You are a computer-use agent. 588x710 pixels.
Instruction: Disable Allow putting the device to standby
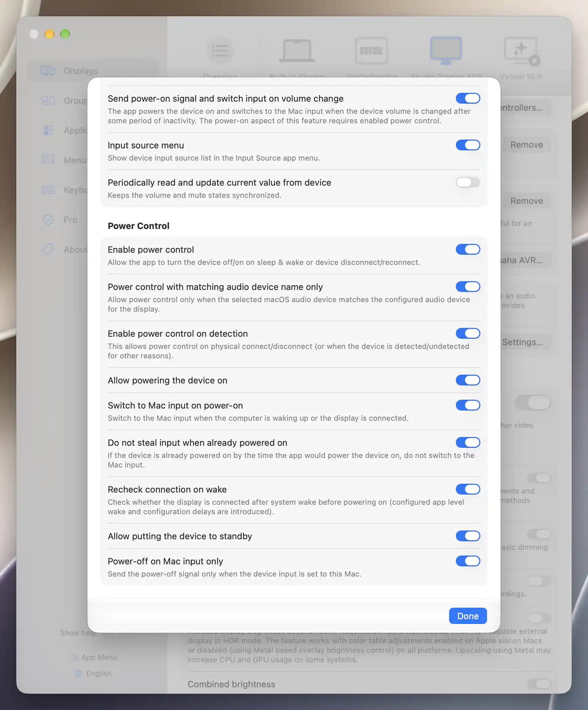click(x=468, y=536)
